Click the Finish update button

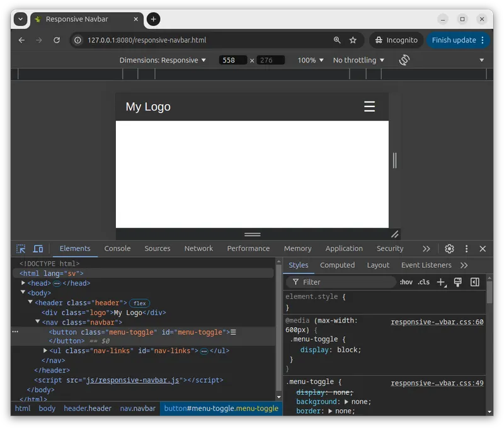pos(454,40)
